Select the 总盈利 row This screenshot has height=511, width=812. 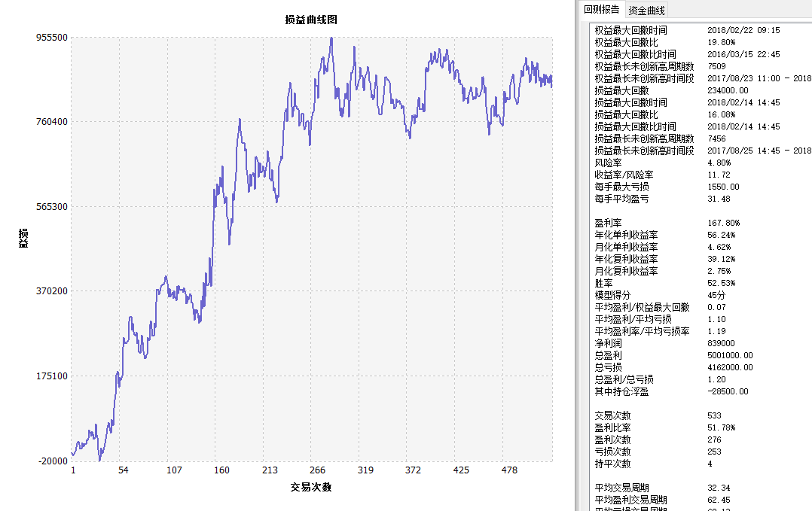[x=609, y=355]
